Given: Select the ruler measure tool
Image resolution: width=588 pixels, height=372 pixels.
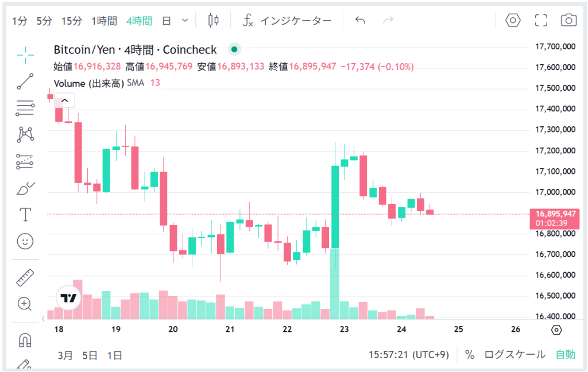Looking at the screenshot, I should 25,278.
